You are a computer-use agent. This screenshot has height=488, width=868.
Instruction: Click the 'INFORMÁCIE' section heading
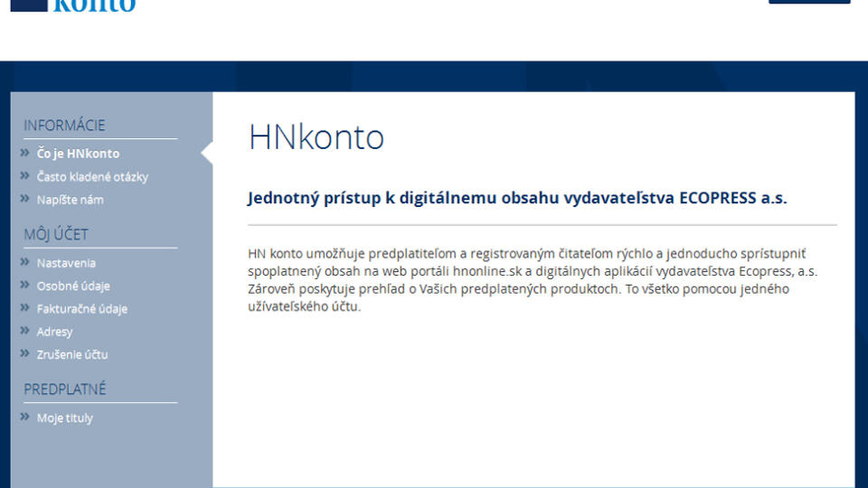[x=64, y=126]
